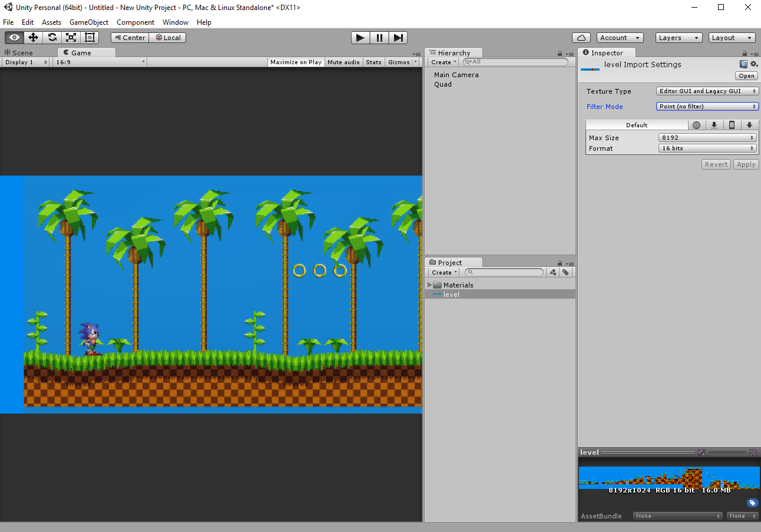Open the Component menu

(x=135, y=22)
